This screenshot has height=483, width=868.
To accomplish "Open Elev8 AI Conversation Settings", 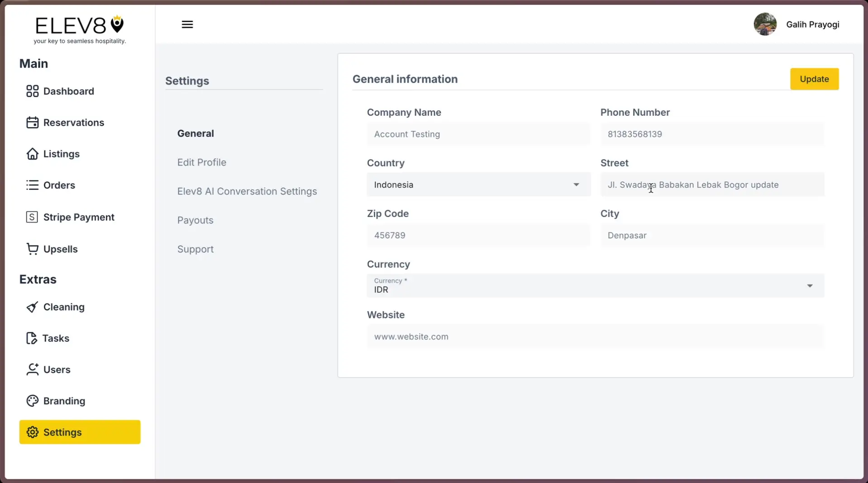I will pyautogui.click(x=247, y=191).
